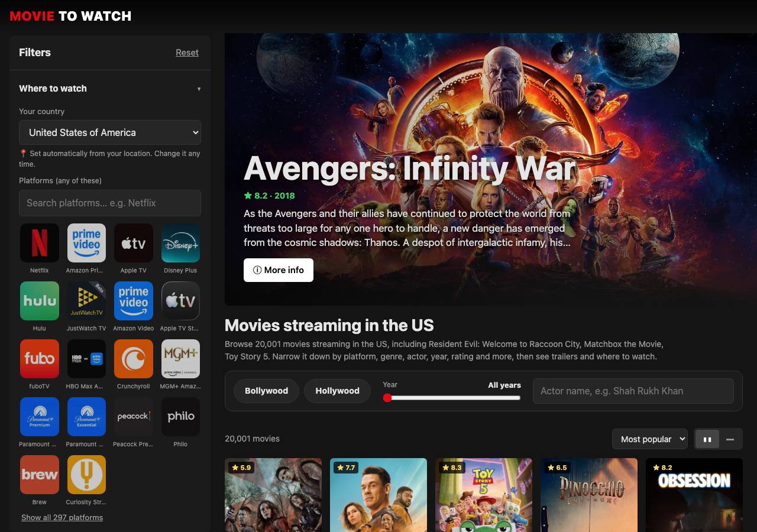Open More info for Avengers: Infinity War
This screenshot has height=532, width=757.
click(x=279, y=270)
